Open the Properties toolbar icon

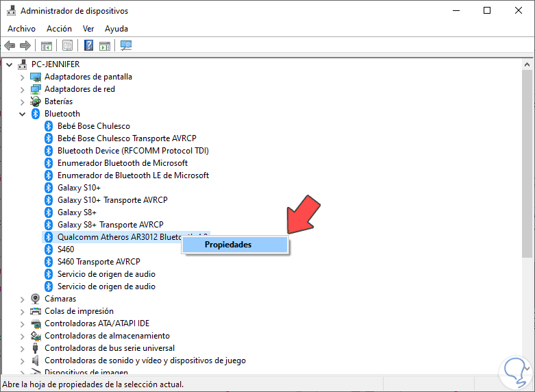tap(67, 45)
